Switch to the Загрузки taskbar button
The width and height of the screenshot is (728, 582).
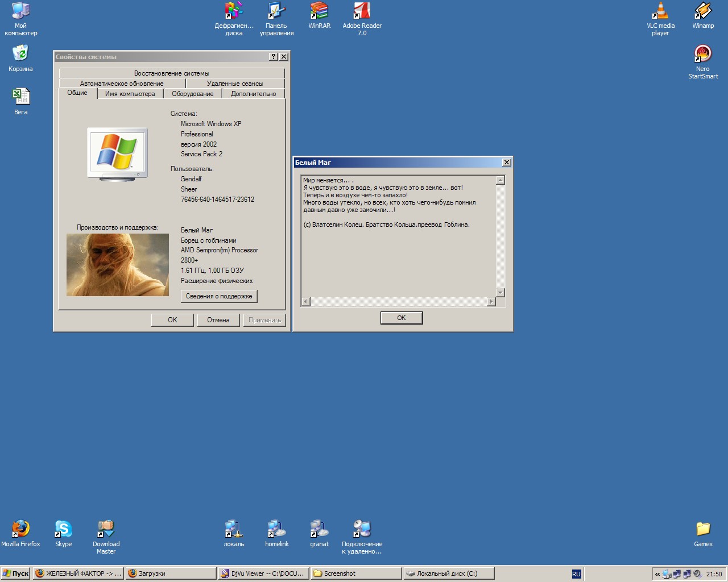click(171, 574)
